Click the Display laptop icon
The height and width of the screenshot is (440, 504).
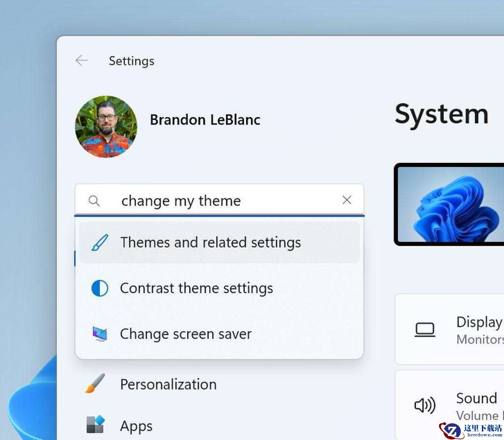tap(425, 330)
